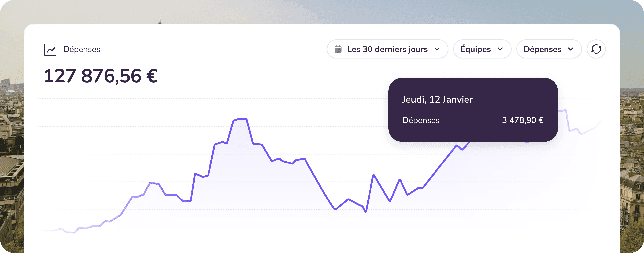The height and width of the screenshot is (253, 644).
Task: Click the Dépenses chart title text
Action: [82, 49]
